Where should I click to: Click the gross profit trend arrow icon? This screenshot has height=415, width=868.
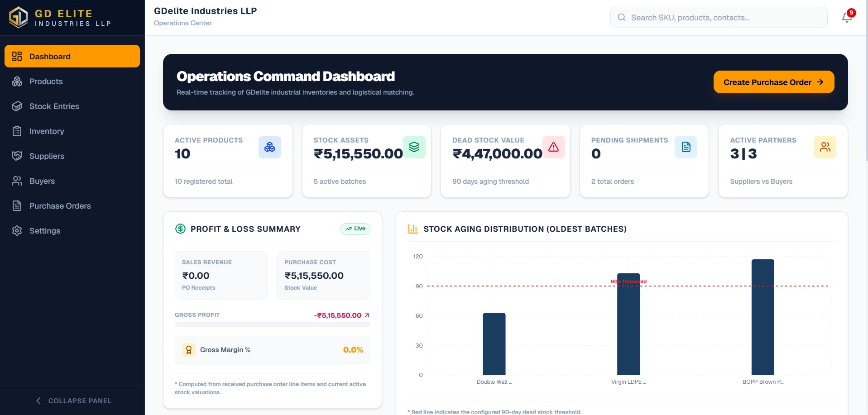coord(367,315)
